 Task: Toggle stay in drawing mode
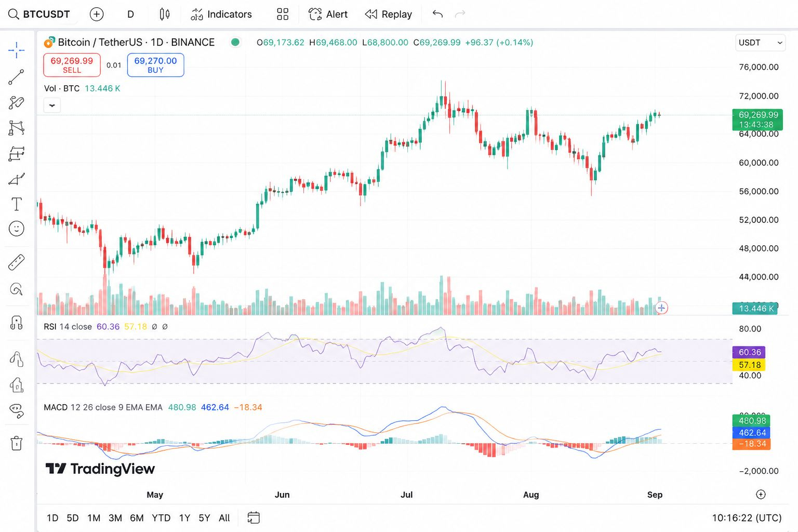point(17,359)
